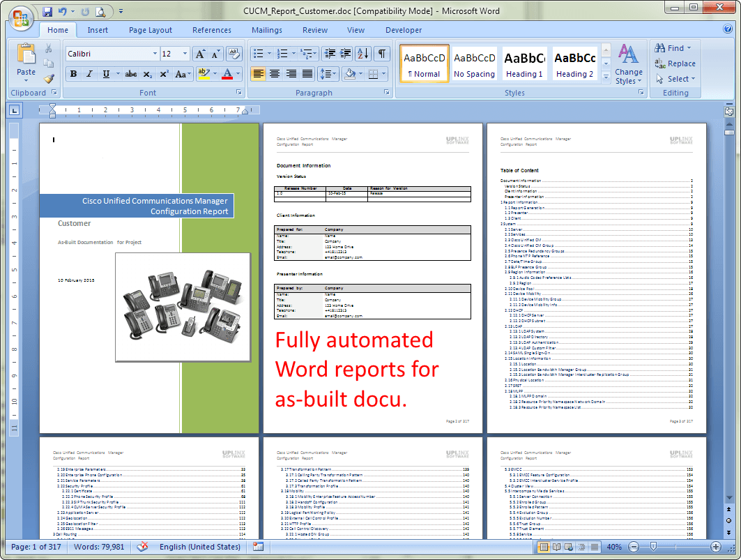
Task: Click the Replace button
Action: point(675,63)
